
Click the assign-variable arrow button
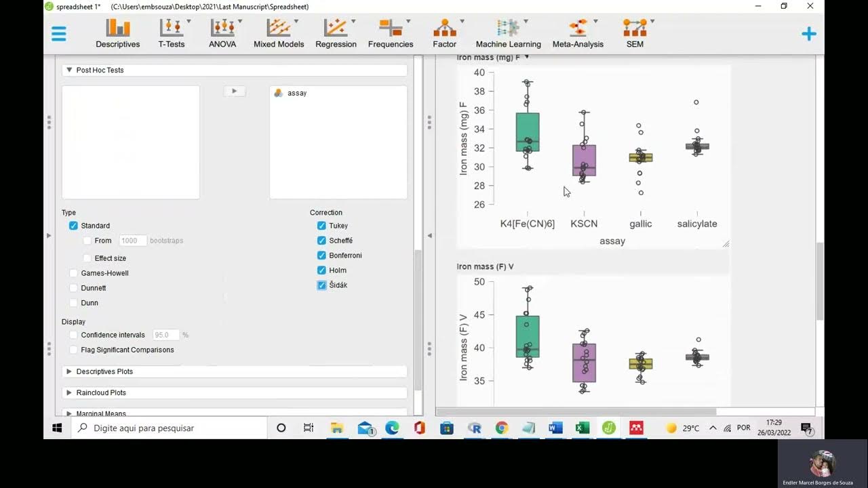[x=235, y=91]
